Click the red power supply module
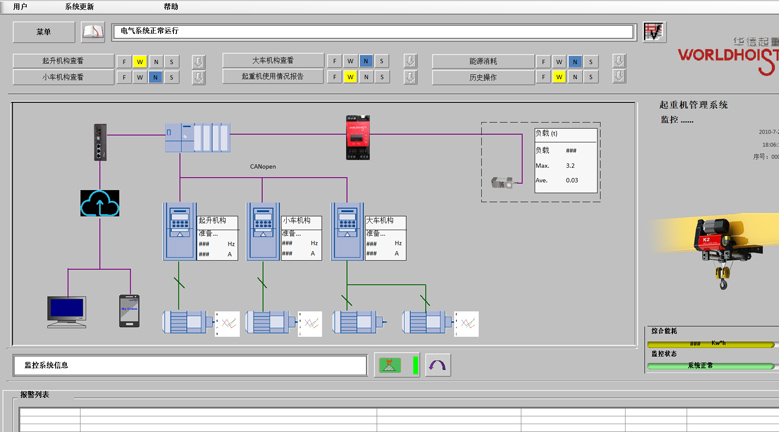The image size is (779, 432). pos(358,137)
